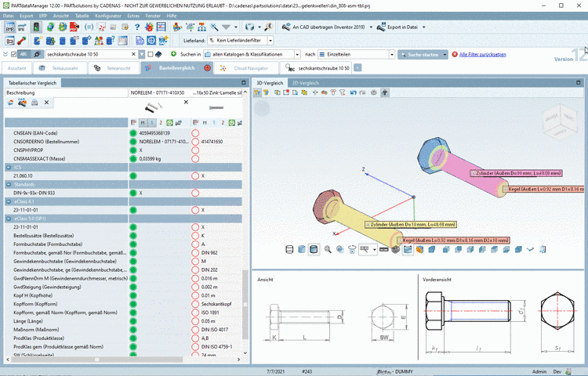Screen dimensions: 588x376
Task: Open the search term history dropdown
Action: (142, 54)
